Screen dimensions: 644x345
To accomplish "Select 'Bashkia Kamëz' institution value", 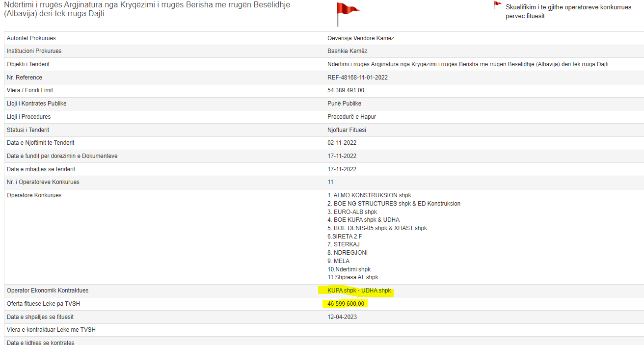I will click(347, 51).
